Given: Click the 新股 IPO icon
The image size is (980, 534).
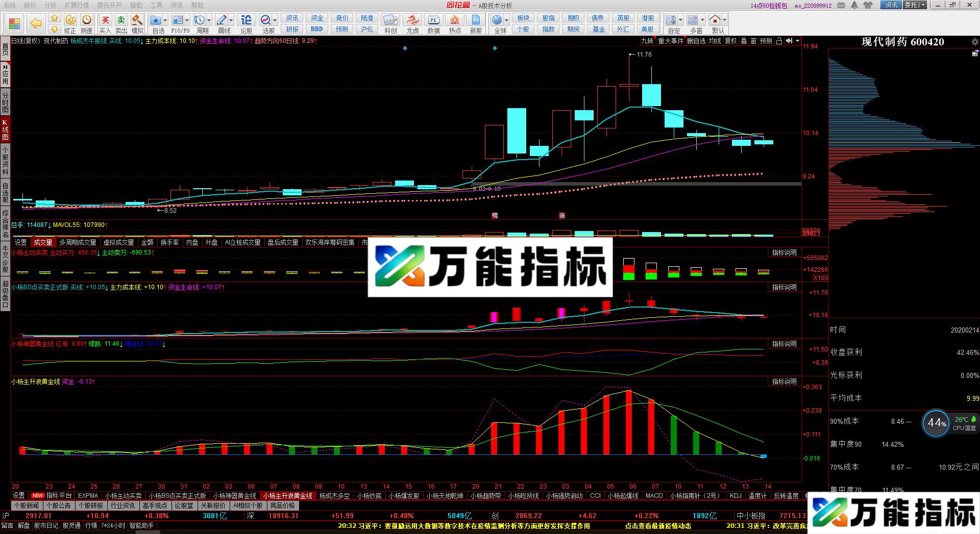Looking at the screenshot, I should [x=476, y=23].
